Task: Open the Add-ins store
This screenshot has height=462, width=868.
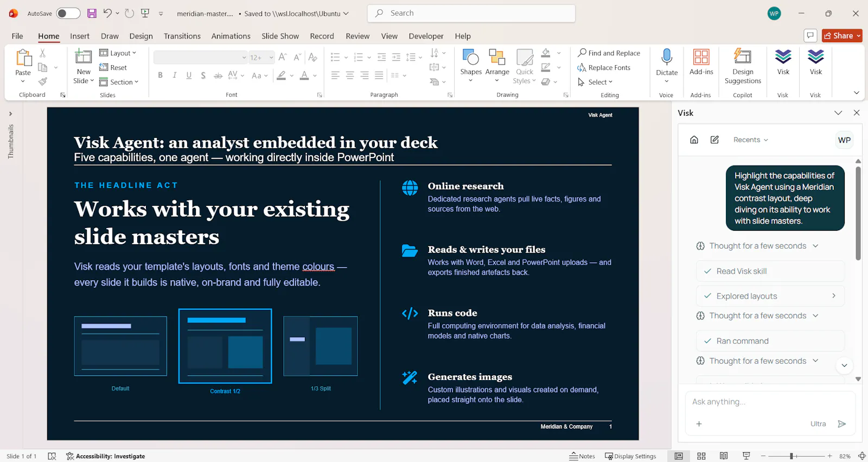Action: [701, 61]
